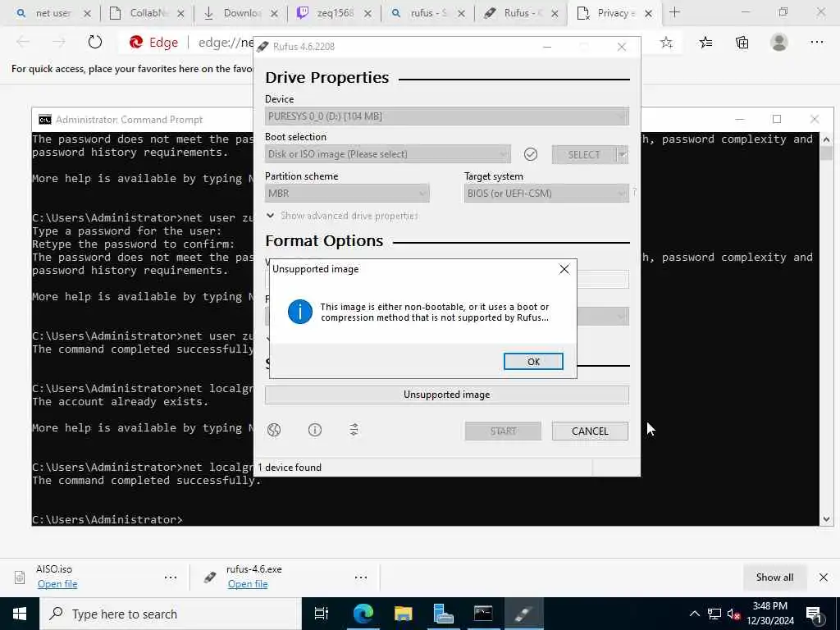Expand Show advanced drive properties
This screenshot has width=840, height=630.
point(342,216)
